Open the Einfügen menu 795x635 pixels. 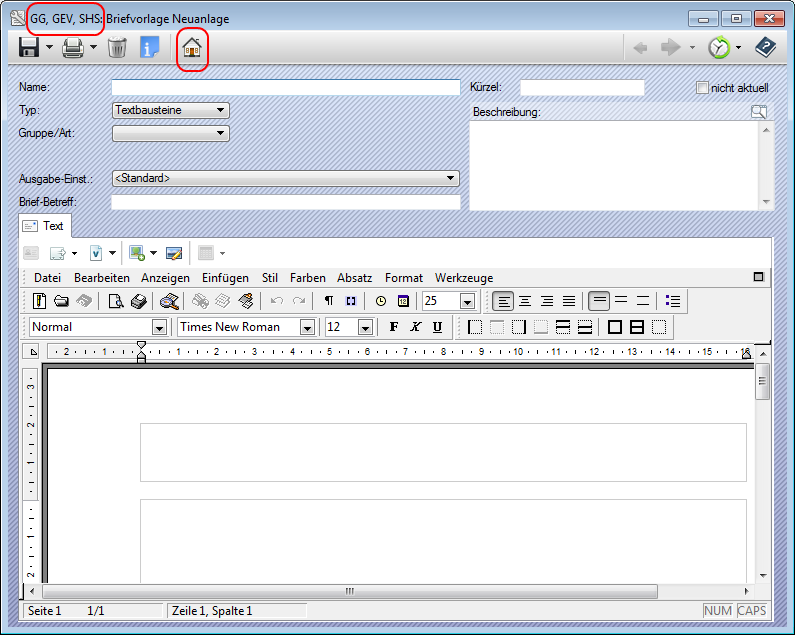(225, 277)
